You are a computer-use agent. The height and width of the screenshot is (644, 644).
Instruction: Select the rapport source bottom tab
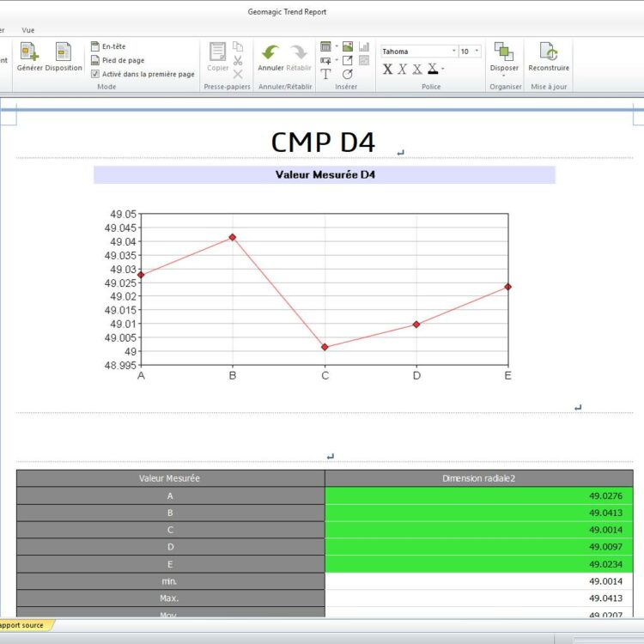click(x=22, y=625)
